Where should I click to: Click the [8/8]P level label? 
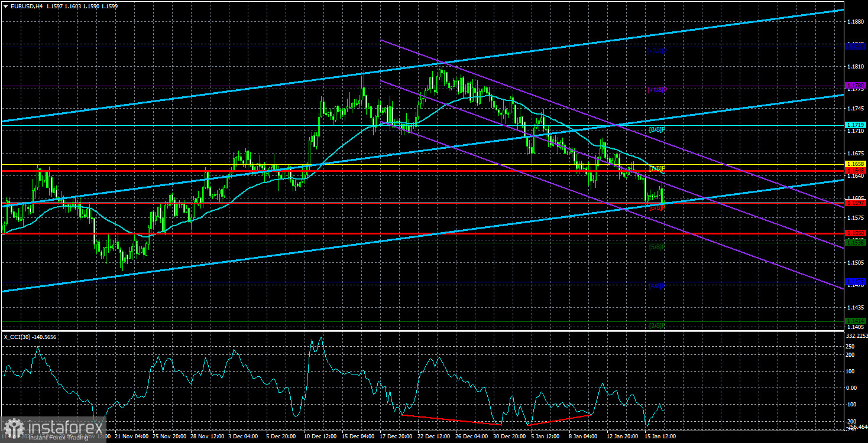656,128
